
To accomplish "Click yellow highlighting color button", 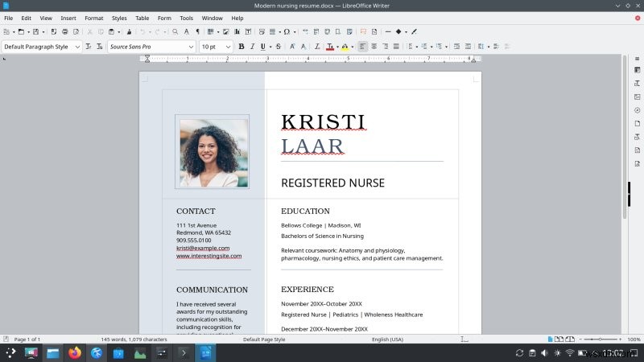I will pyautogui.click(x=345, y=47).
